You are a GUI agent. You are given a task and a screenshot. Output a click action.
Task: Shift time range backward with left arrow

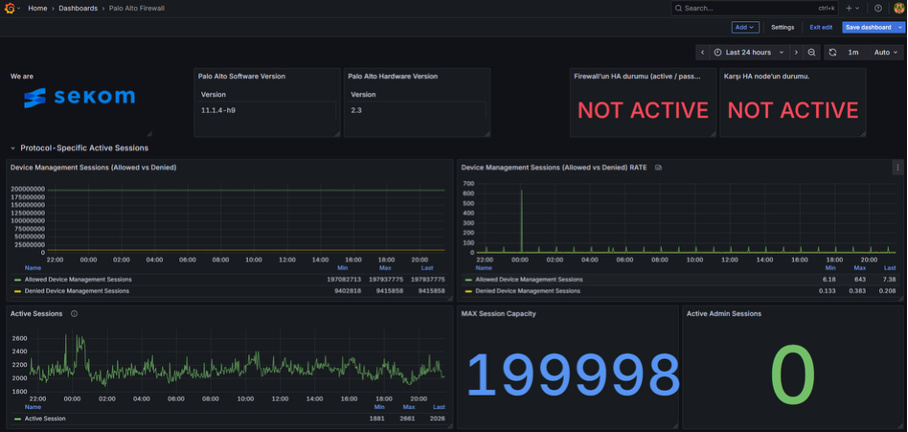703,52
